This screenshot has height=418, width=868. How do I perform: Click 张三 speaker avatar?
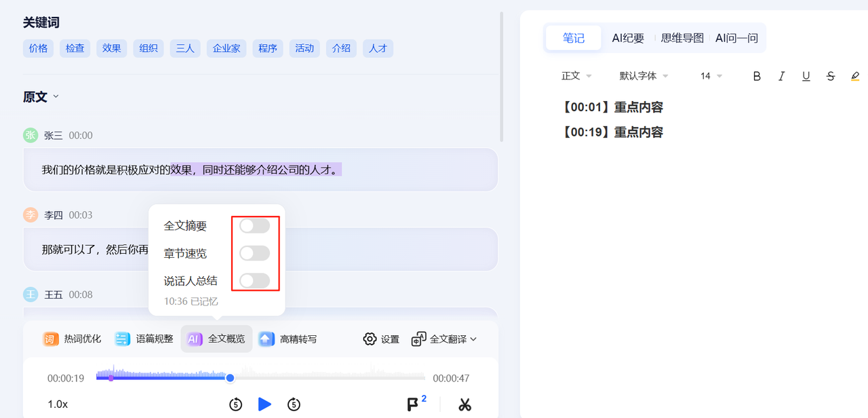pos(31,135)
